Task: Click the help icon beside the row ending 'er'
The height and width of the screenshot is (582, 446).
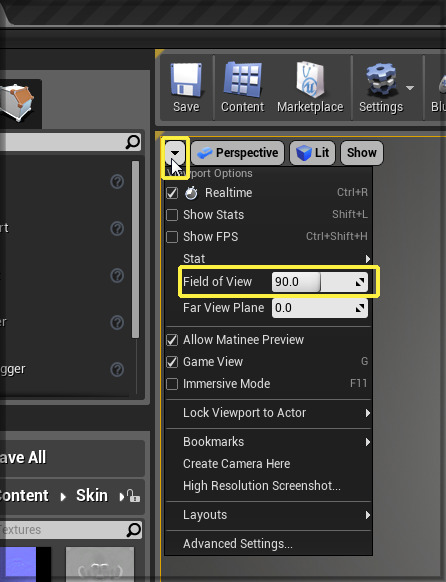Action: click(x=117, y=323)
